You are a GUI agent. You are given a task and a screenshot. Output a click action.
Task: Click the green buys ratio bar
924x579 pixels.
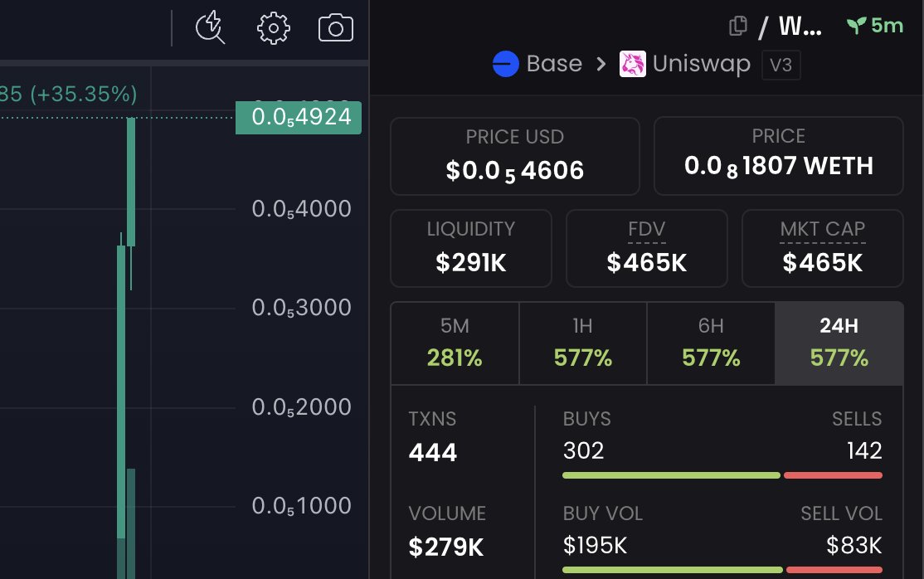(671, 475)
